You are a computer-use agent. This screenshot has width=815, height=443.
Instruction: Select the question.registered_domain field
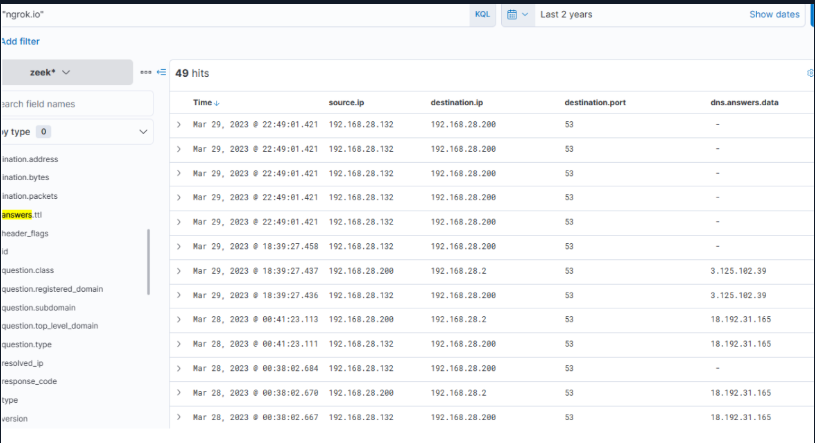52,289
